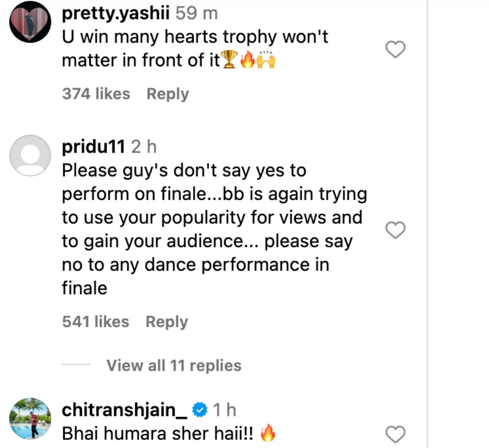Expand View all 11 replies

[174, 366]
